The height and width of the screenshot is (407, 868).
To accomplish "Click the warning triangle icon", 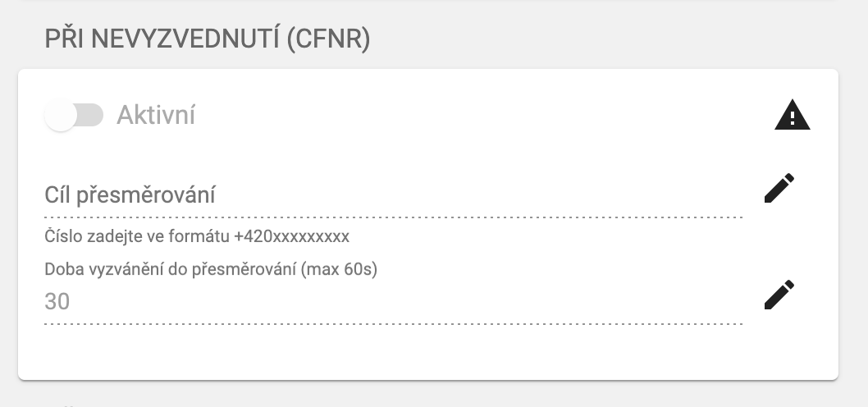I will click(792, 117).
